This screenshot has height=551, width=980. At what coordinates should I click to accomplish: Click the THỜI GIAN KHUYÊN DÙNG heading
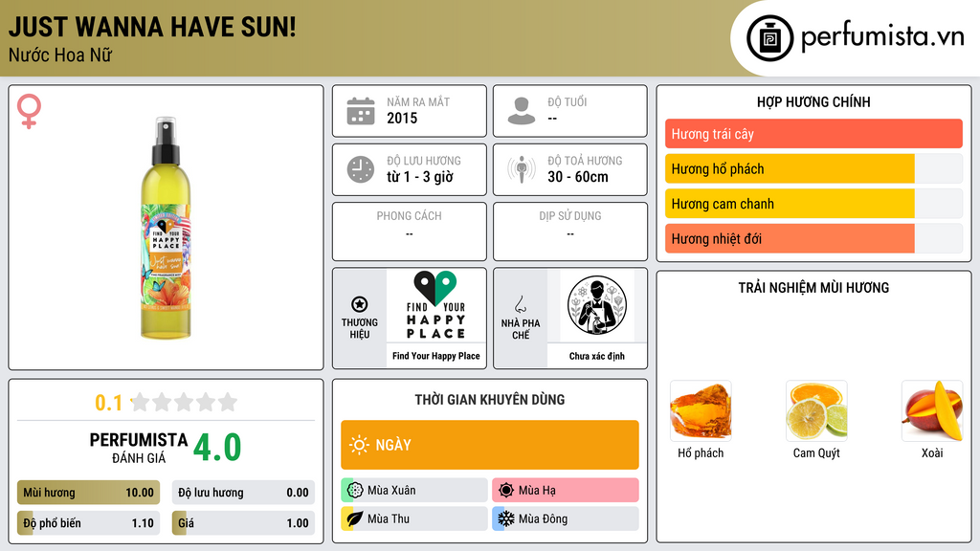[490, 400]
